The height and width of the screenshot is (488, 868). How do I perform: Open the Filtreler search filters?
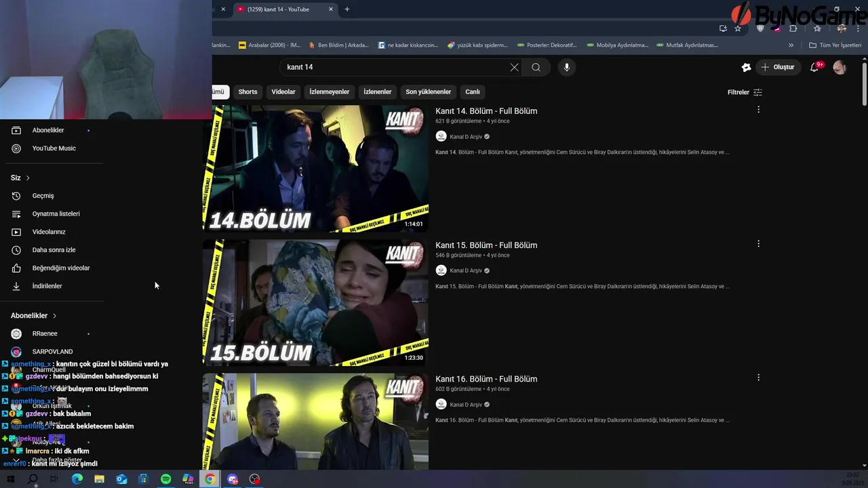click(x=745, y=92)
